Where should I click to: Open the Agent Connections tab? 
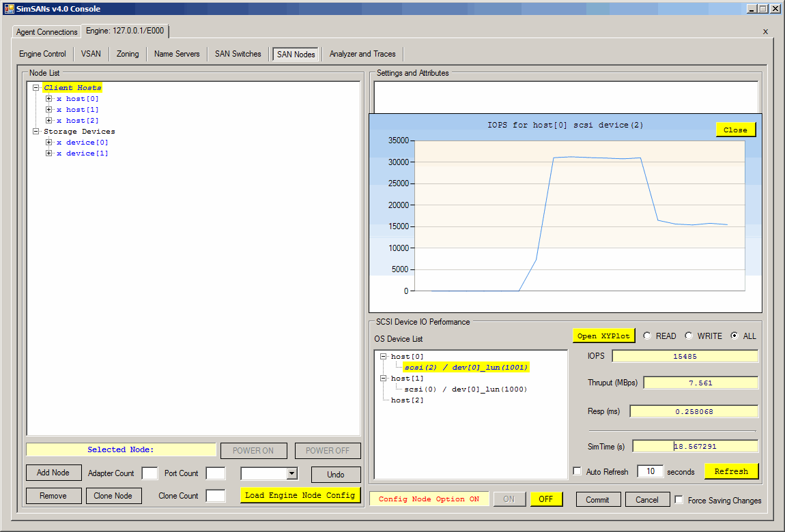click(47, 32)
